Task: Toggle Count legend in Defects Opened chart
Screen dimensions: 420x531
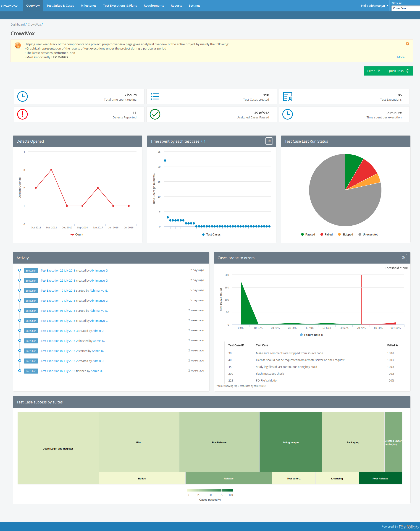Action: [77, 235]
